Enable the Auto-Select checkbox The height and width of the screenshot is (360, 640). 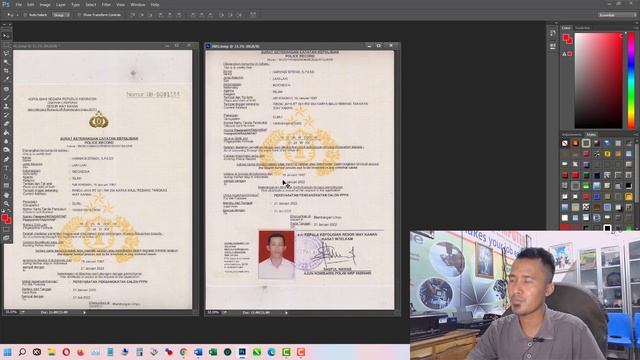(25, 15)
